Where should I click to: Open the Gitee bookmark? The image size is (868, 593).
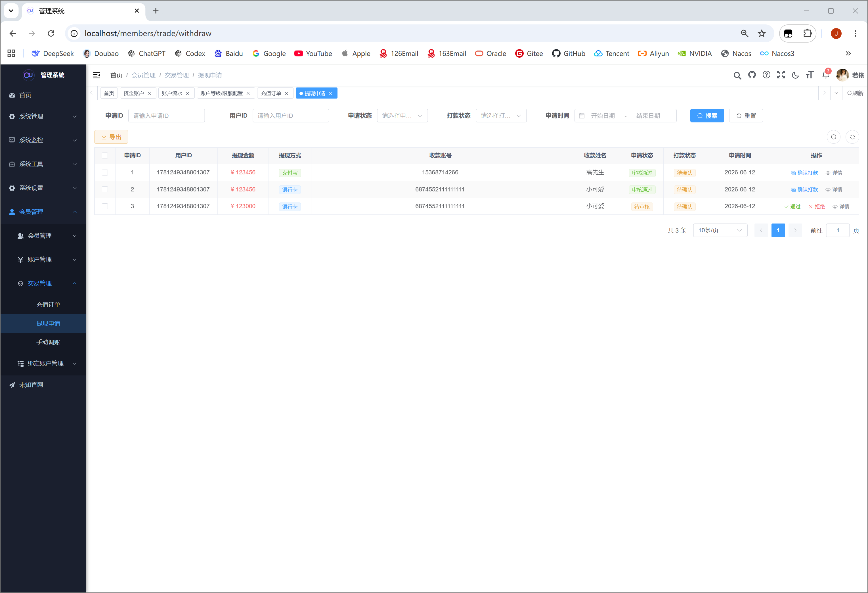click(529, 53)
